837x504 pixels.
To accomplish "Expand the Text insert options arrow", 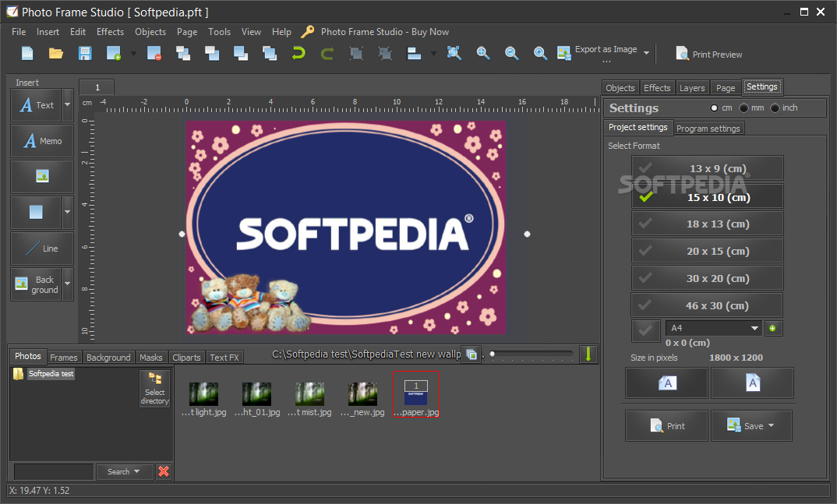I will (67, 104).
